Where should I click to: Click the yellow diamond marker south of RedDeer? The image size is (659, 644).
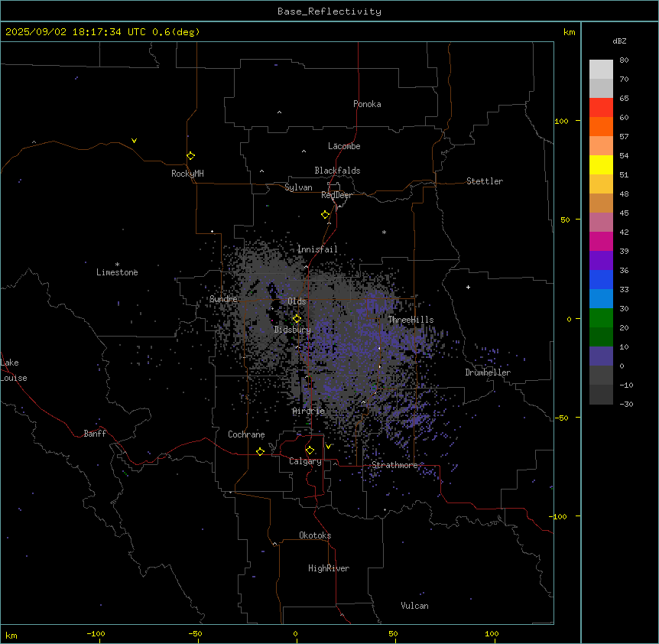pyautogui.click(x=326, y=215)
